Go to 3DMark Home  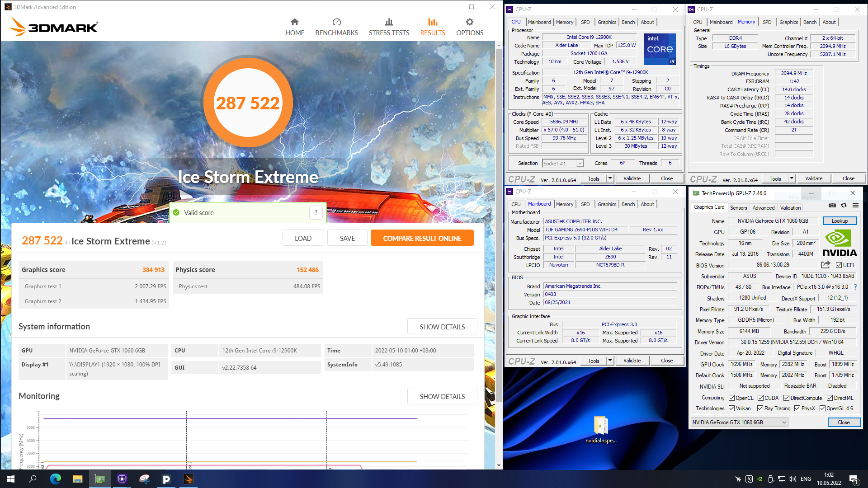point(295,27)
